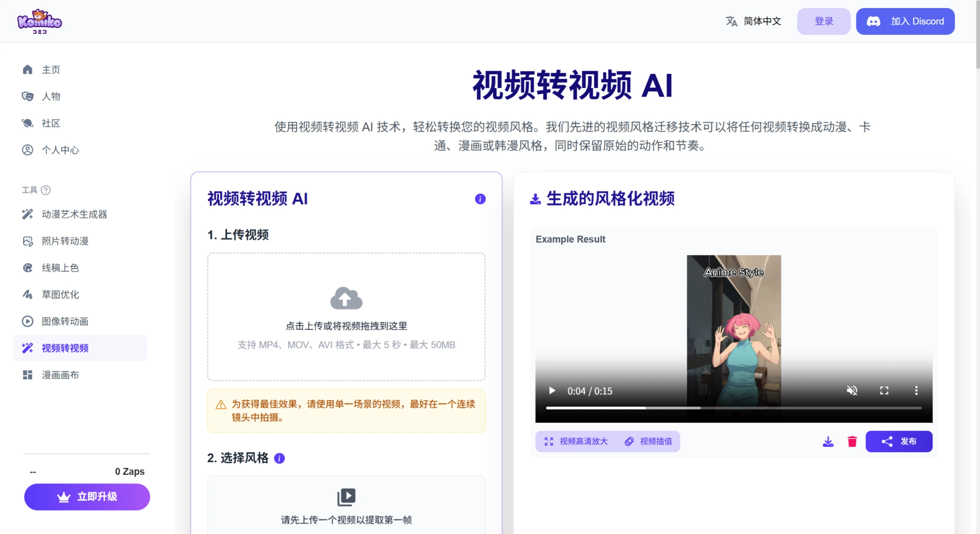Play the example result video
Screen dimensions: 980x534
(x=552, y=390)
